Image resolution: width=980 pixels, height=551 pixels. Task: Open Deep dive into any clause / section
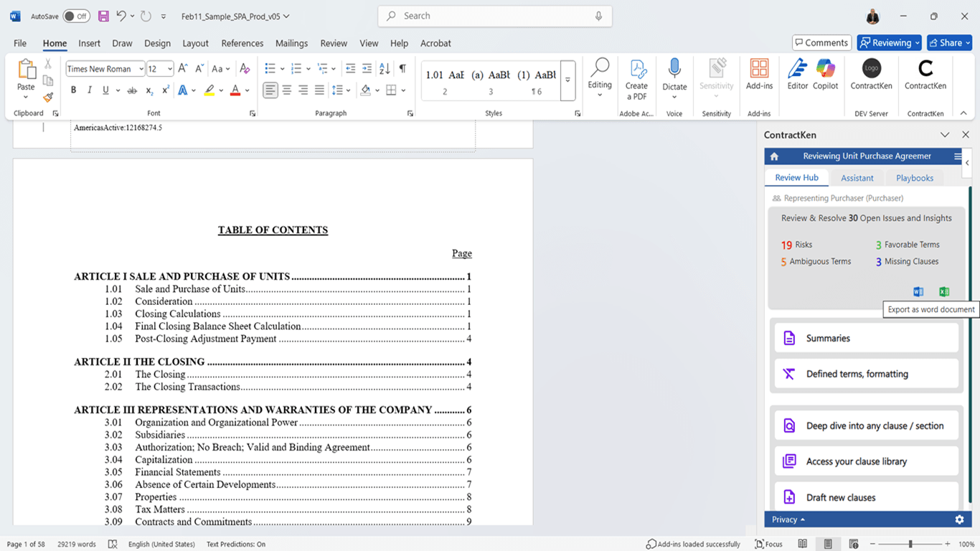click(866, 425)
